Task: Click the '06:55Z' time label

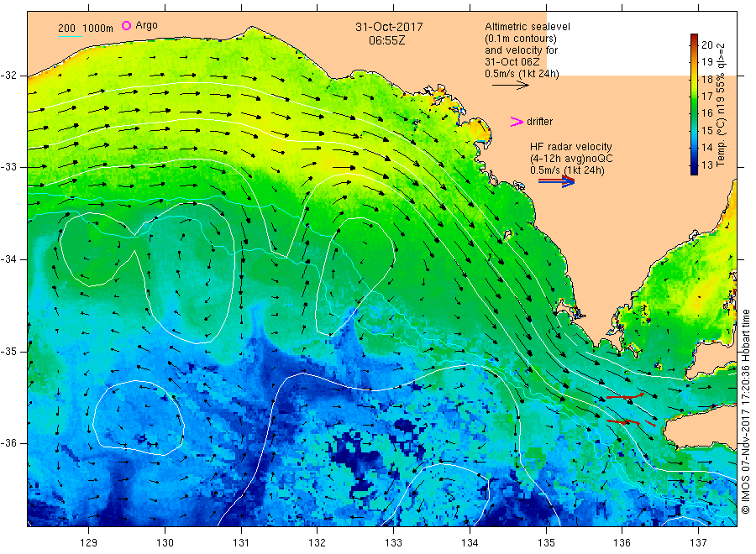Action: tap(386, 40)
